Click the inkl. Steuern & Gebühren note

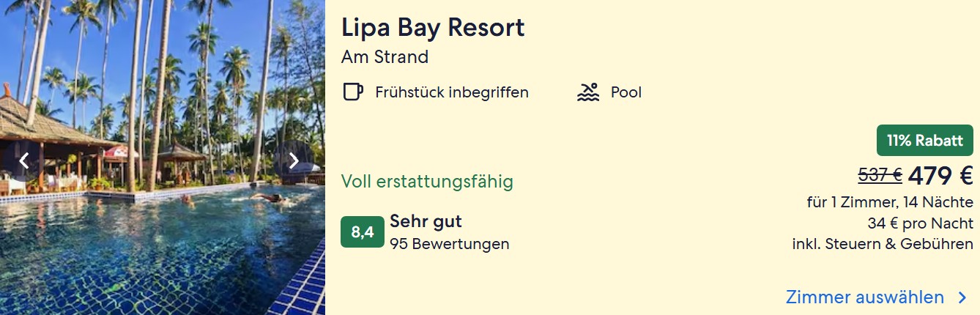883,244
